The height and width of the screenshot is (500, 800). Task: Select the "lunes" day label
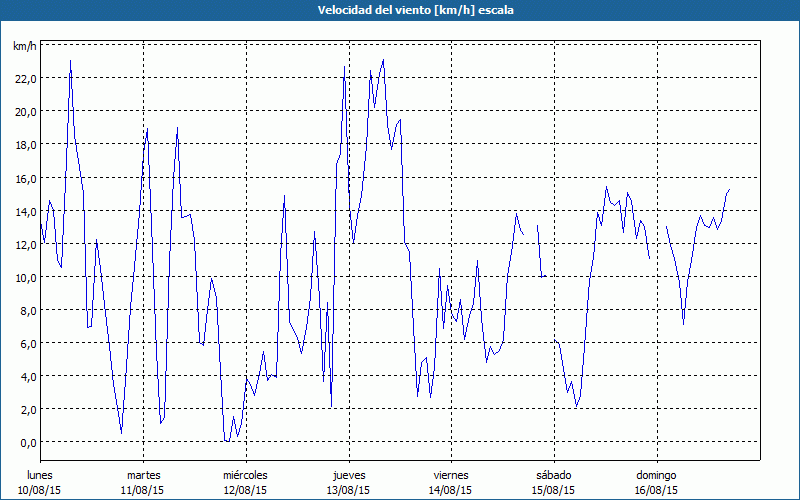click(x=40, y=475)
